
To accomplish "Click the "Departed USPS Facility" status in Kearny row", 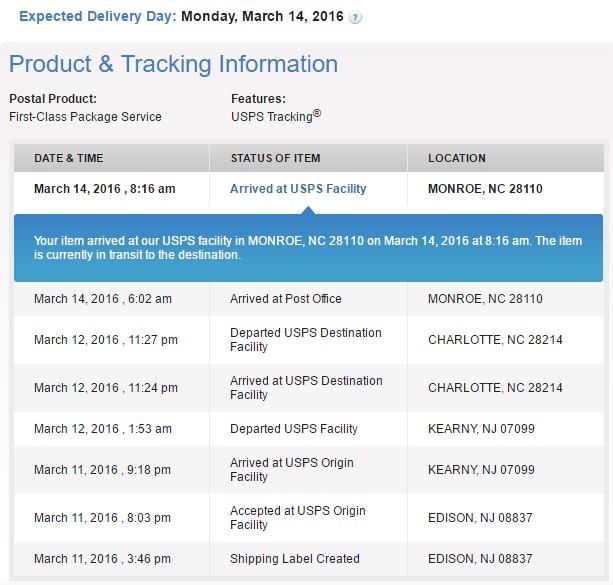I will click(x=294, y=429).
